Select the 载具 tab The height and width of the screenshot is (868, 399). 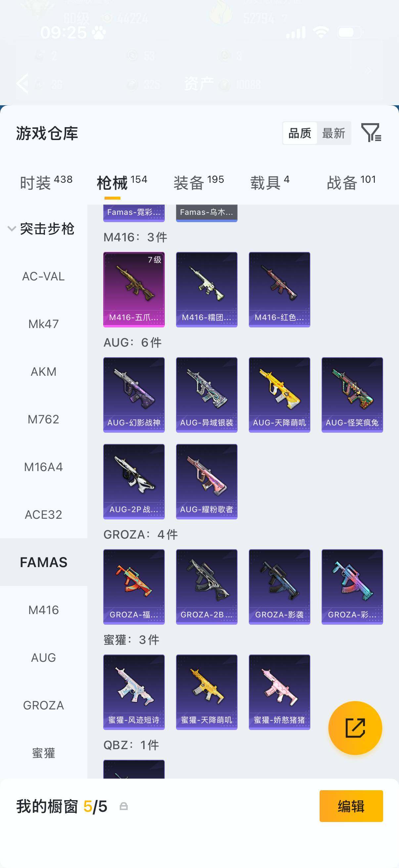click(270, 183)
